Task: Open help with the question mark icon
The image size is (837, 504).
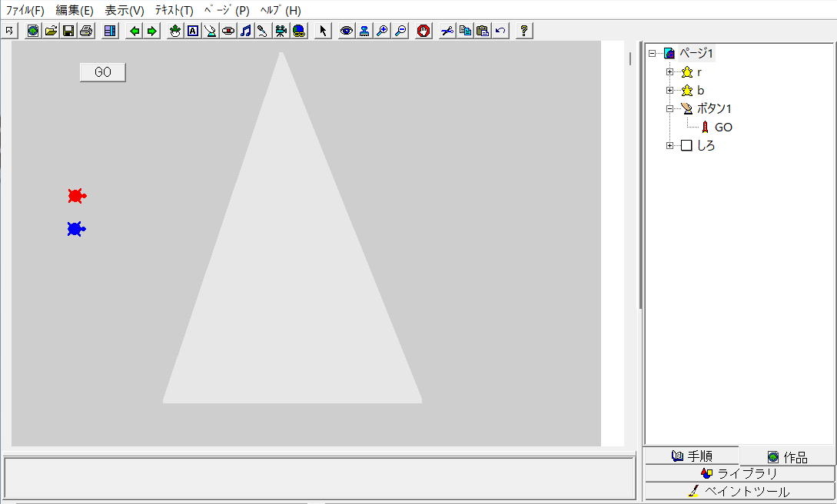Action: pyautogui.click(x=524, y=31)
